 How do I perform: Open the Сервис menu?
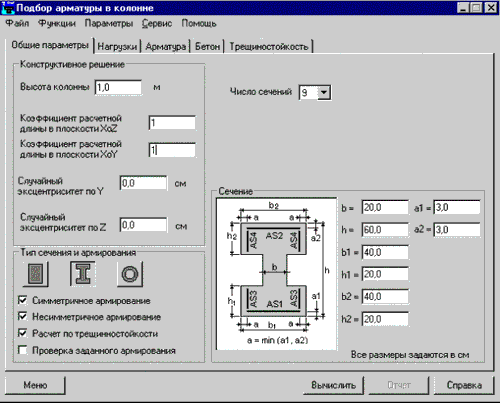tap(157, 23)
